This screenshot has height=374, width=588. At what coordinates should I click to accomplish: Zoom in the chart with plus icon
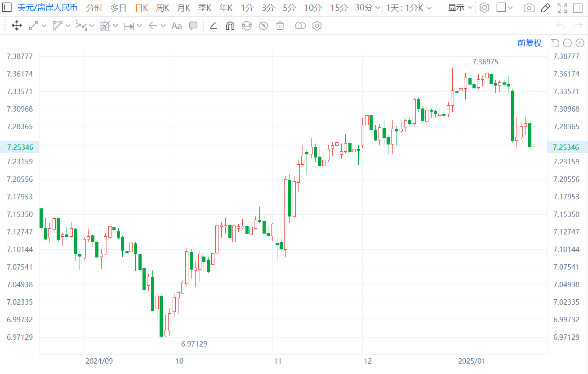[580, 43]
